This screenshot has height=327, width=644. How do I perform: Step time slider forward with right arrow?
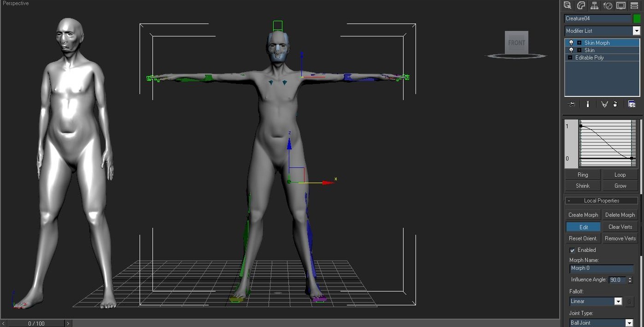point(68,323)
